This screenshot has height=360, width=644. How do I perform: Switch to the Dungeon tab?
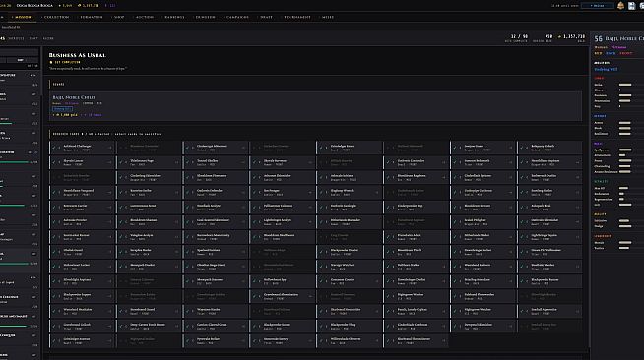click(x=206, y=18)
